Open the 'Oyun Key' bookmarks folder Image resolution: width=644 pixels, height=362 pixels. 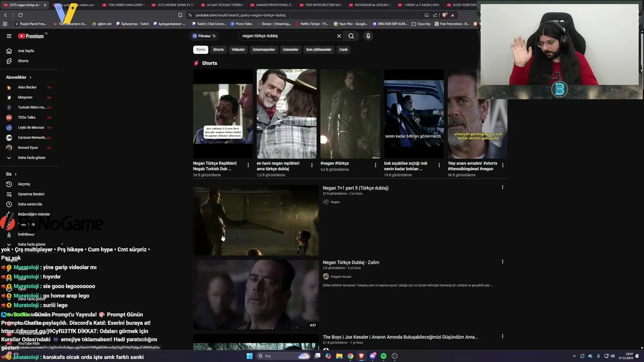[422, 24]
